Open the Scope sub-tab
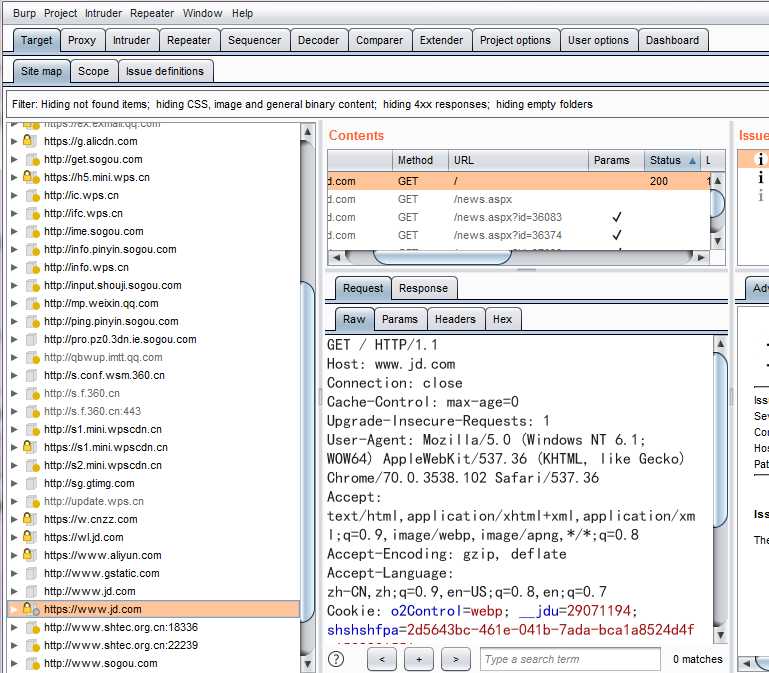Screen dimensions: 769x673 pos(93,71)
